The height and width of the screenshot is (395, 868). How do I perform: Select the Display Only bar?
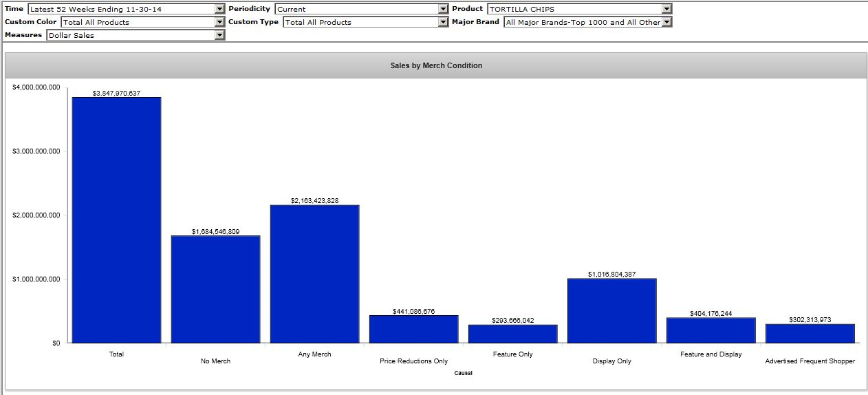(x=611, y=310)
